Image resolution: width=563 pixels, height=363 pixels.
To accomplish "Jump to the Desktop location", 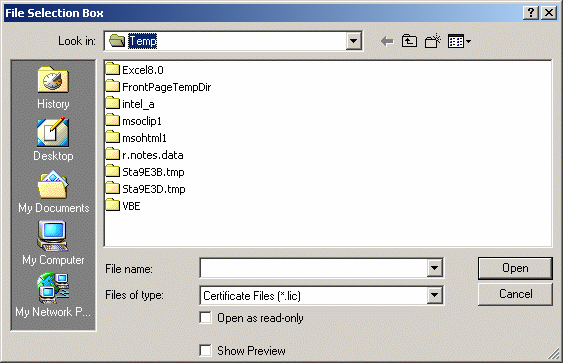I will 53,140.
